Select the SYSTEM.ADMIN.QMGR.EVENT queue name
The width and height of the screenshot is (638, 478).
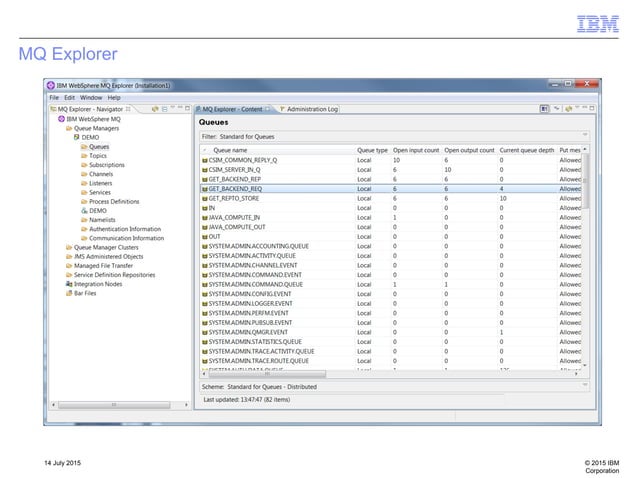(248, 332)
